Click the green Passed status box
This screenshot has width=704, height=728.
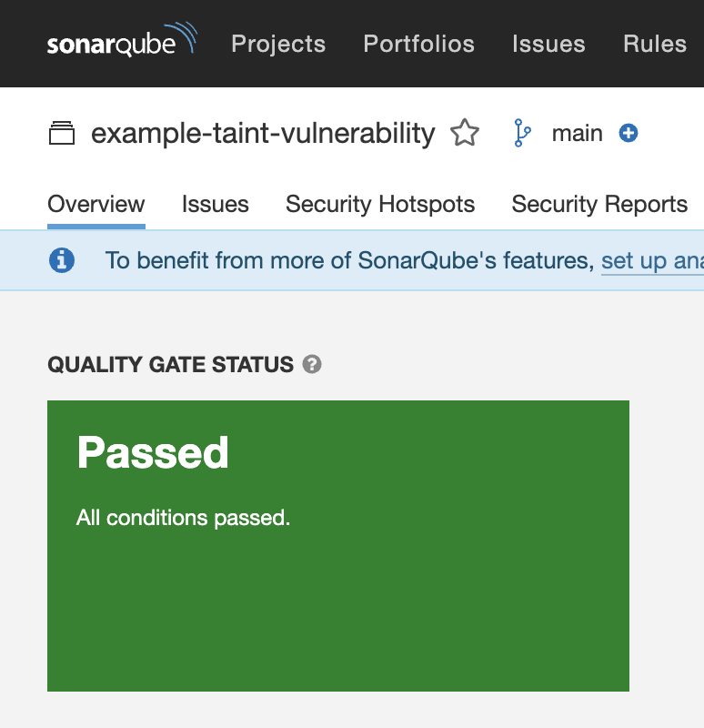coord(337,601)
